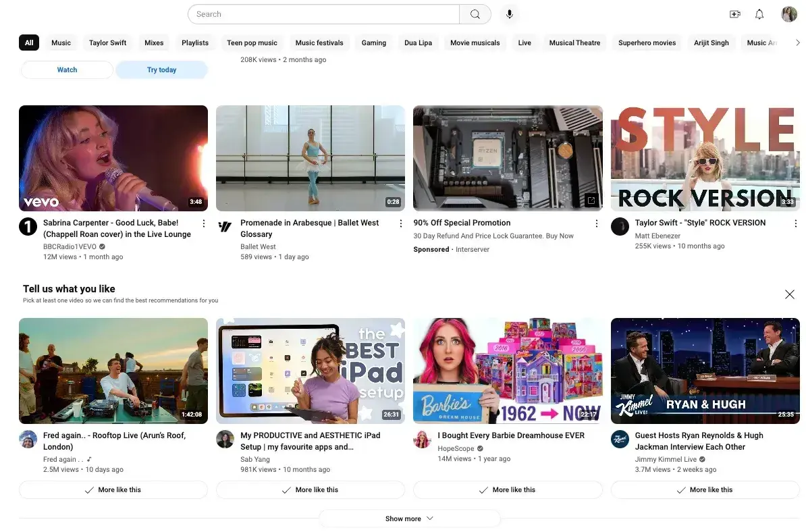Open Matt Ebenezer channel avatar
The height and width of the screenshot is (532, 806).
tap(620, 227)
